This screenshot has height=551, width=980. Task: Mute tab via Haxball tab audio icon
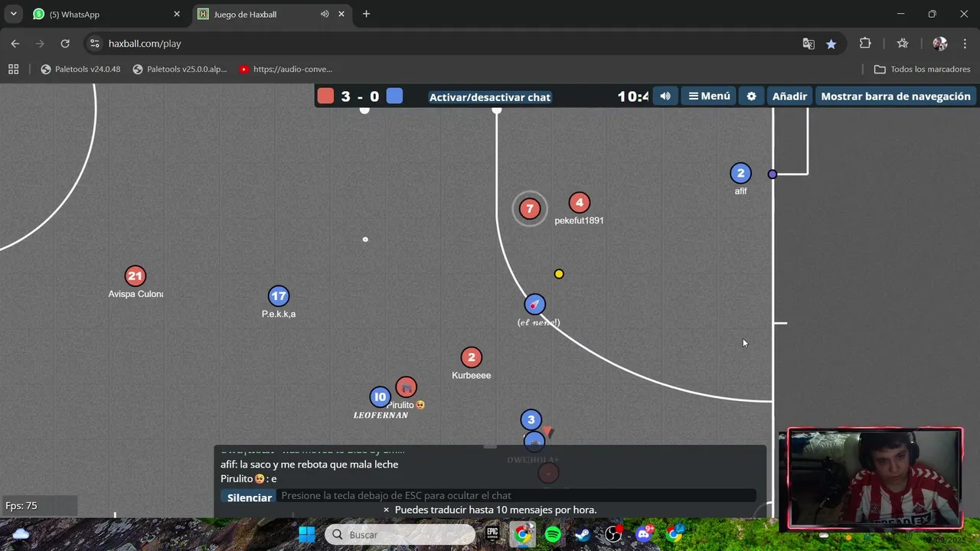(x=325, y=14)
